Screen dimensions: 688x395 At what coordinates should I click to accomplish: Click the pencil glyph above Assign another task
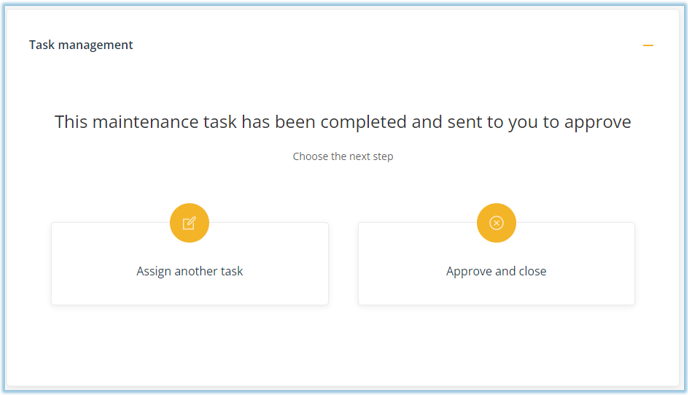[189, 223]
